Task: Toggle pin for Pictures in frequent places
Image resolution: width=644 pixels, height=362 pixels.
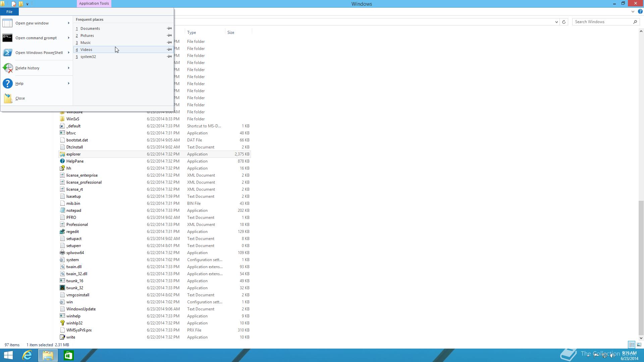Action: 169,36
